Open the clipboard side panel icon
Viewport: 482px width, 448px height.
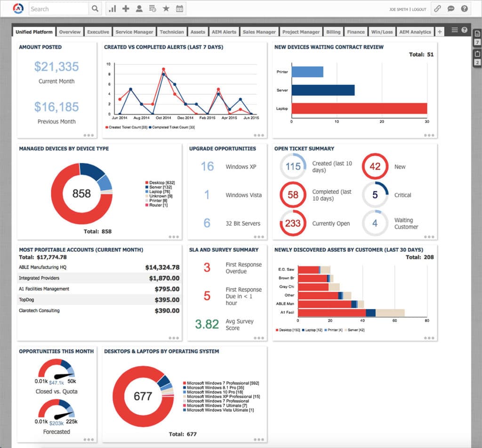point(477,54)
